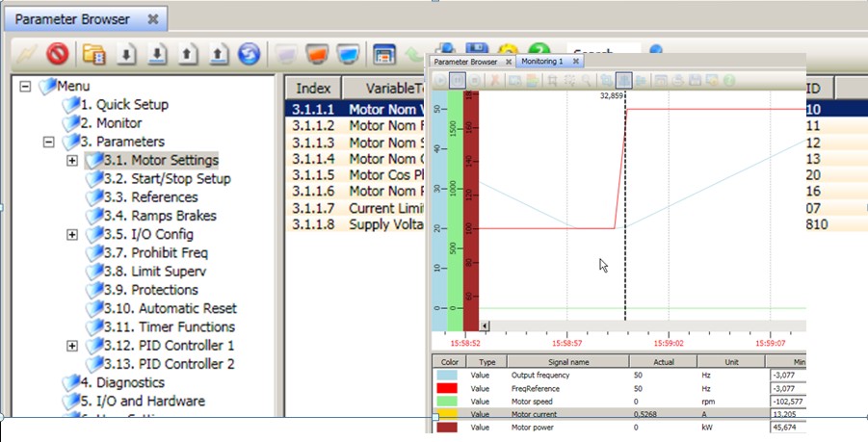Image resolution: width=868 pixels, height=442 pixels.
Task: Click the crop-frame icon in Monitoring toolbar
Action: [x=552, y=81]
